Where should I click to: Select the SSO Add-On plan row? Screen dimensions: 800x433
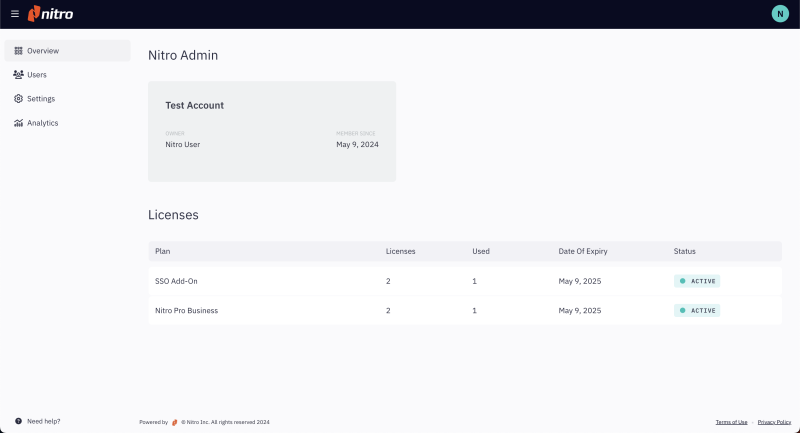coord(465,281)
